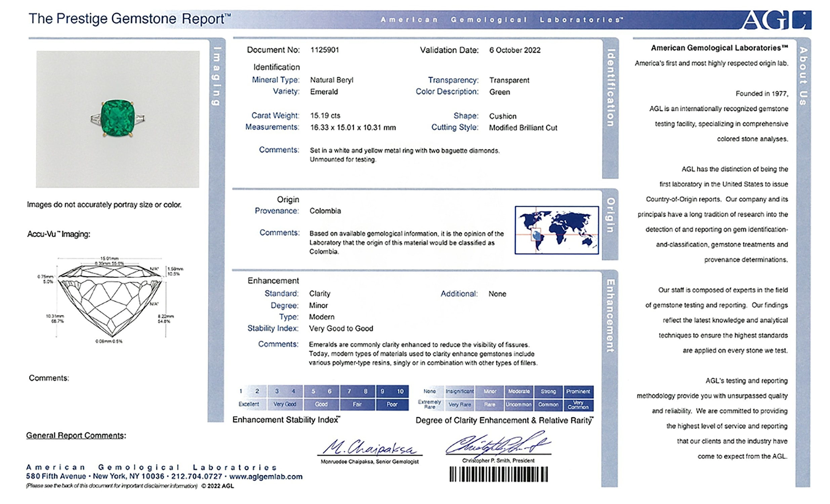The image size is (830, 504).
Task: Click the Excellent stability index cell
Action: click(249, 404)
